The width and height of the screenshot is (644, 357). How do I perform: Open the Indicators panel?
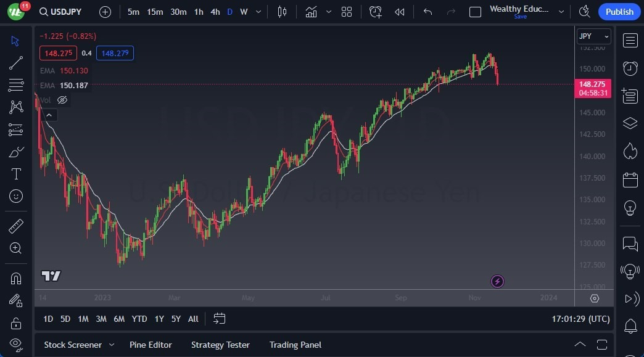tap(311, 11)
